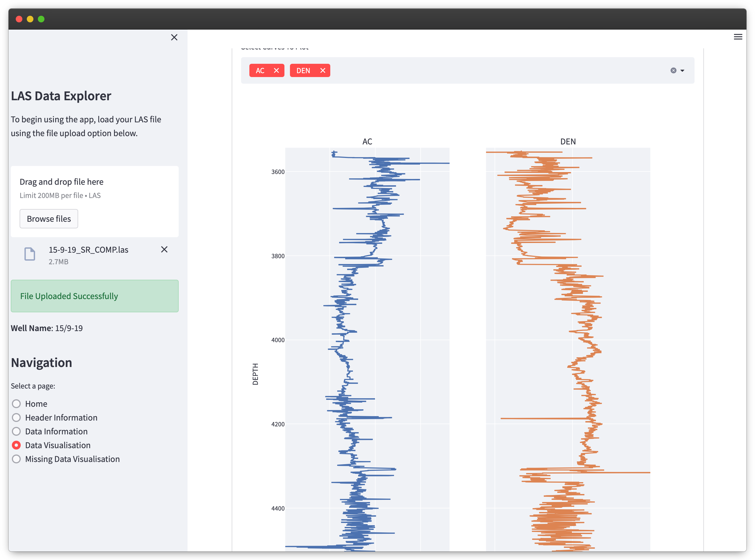755x560 pixels.
Task: Open the hamburger menu at top right
Action: coord(738,37)
